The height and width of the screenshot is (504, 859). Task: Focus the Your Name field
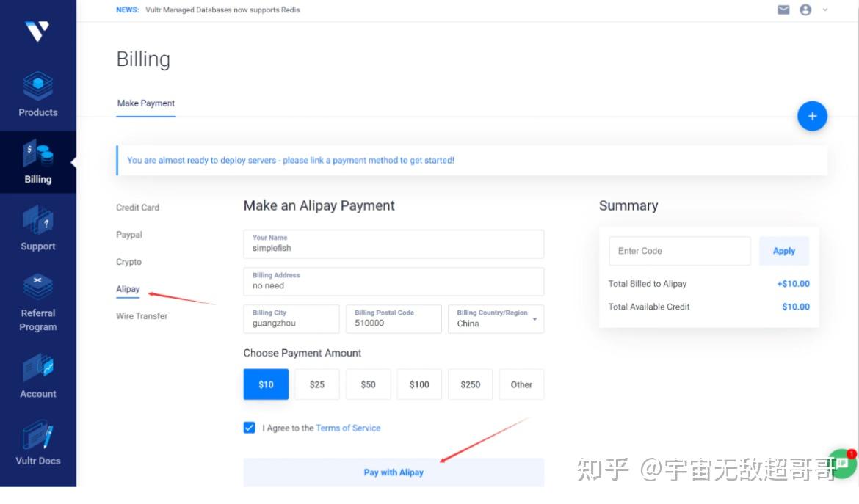point(394,244)
